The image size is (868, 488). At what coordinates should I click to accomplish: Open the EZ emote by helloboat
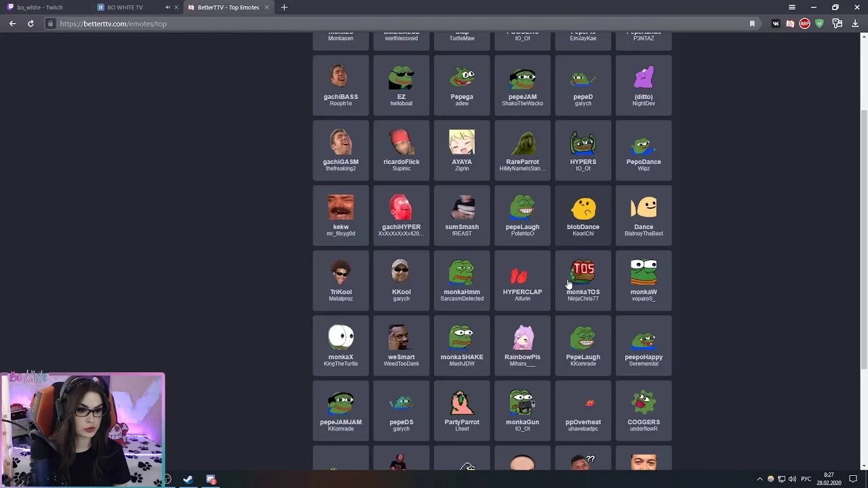(401, 85)
